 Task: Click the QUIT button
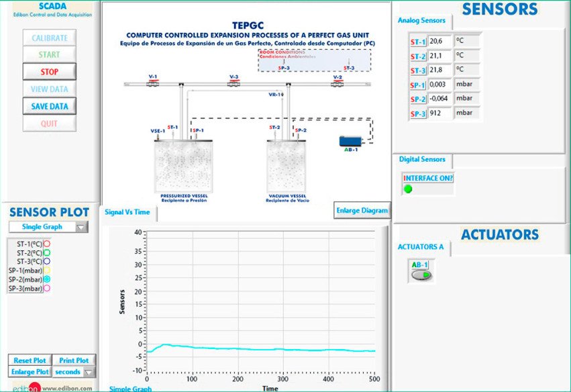click(50, 124)
